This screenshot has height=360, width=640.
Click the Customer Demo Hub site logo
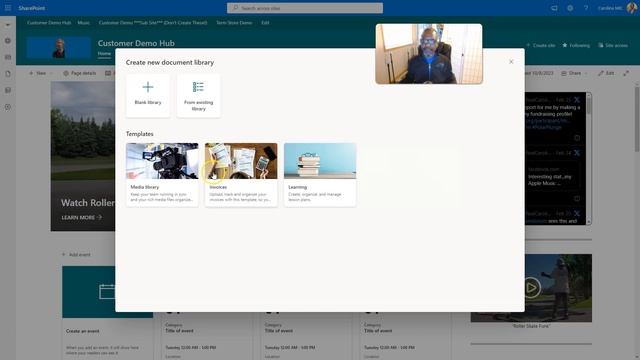click(59, 47)
